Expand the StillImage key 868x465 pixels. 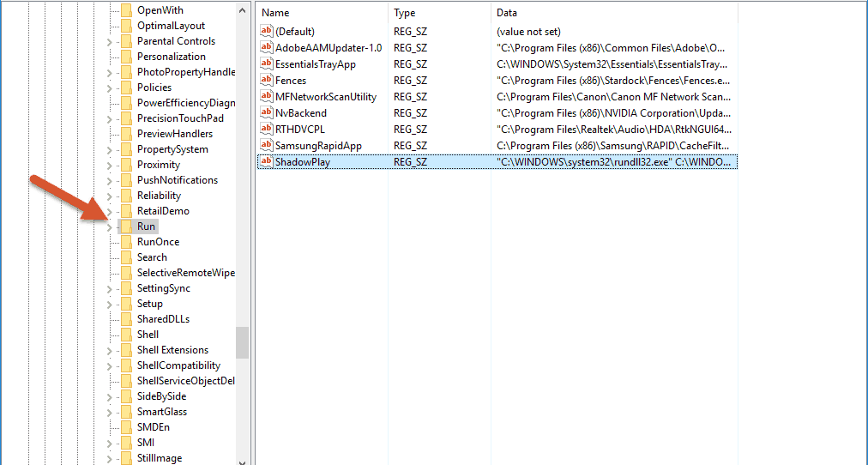pos(110,459)
